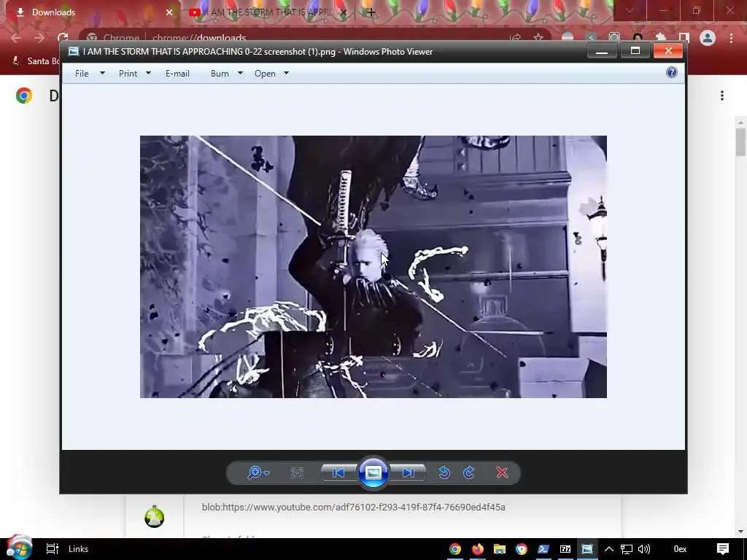The height and width of the screenshot is (560, 747).
Task: Open Google Chrome from the taskbar
Action: [455, 549]
